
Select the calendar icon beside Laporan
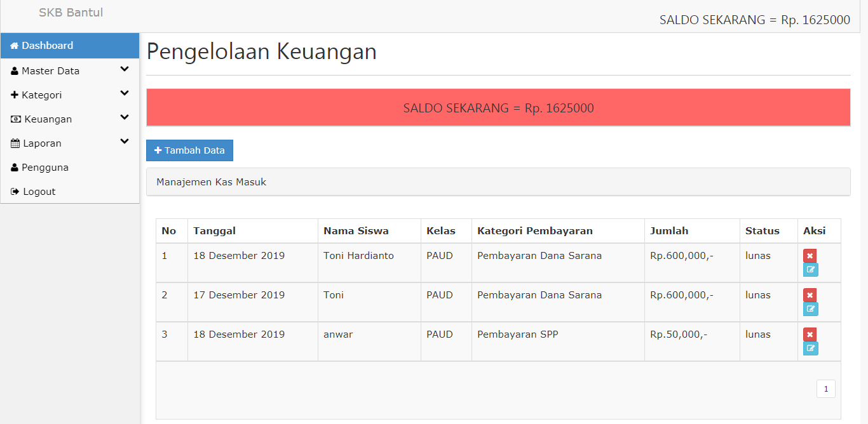(14, 143)
